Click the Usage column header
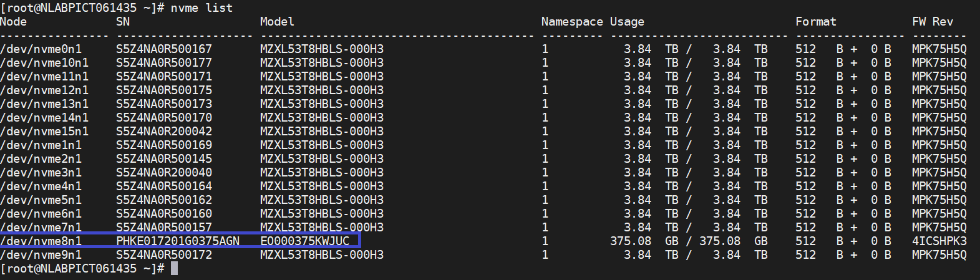This screenshot has width=980, height=280. tap(627, 22)
